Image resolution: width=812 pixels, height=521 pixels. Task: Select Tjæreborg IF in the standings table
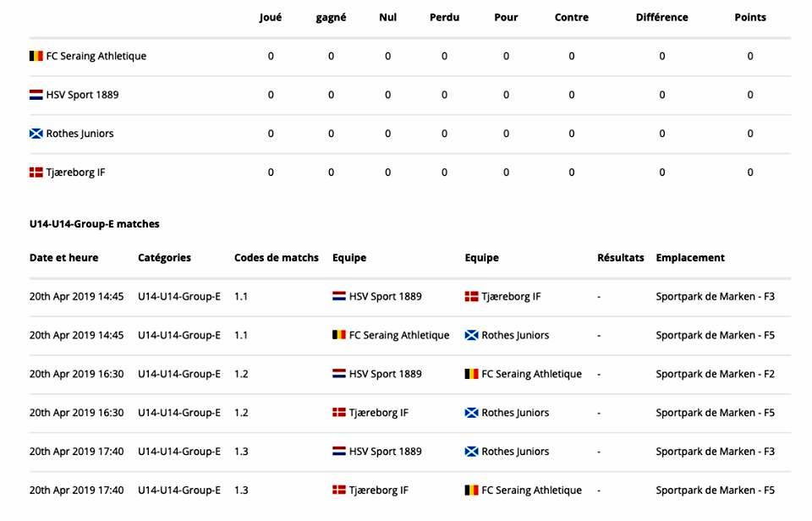pos(75,173)
